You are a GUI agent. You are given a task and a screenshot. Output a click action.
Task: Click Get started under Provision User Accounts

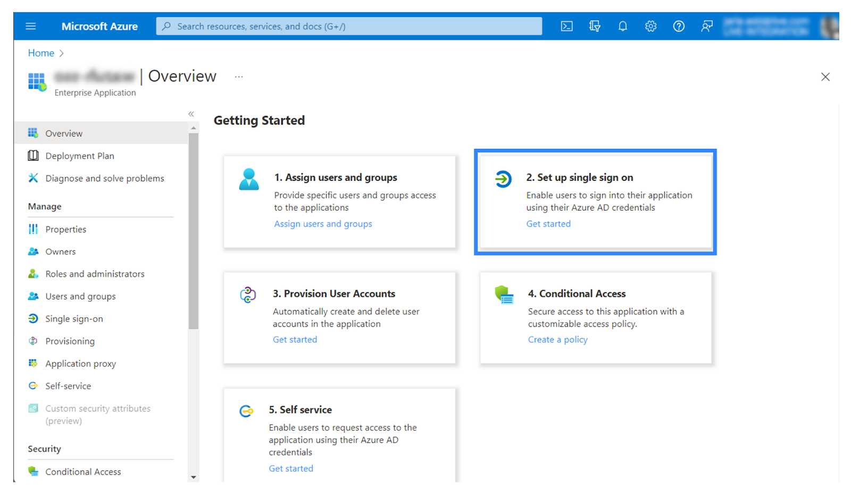click(295, 339)
